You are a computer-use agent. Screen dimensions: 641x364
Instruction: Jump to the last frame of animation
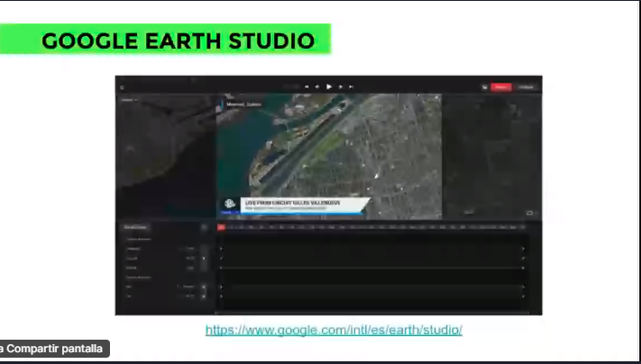point(352,86)
